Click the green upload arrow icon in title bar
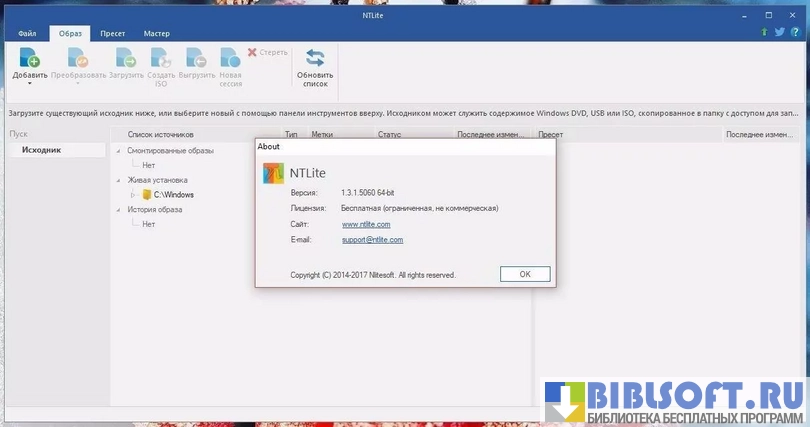 pyautogui.click(x=764, y=33)
